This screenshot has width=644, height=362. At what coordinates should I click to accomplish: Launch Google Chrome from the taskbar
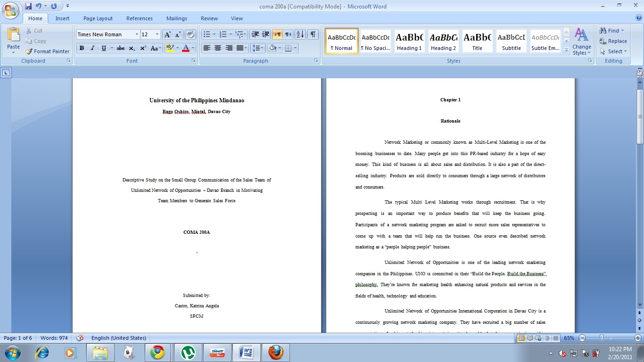click(157, 353)
